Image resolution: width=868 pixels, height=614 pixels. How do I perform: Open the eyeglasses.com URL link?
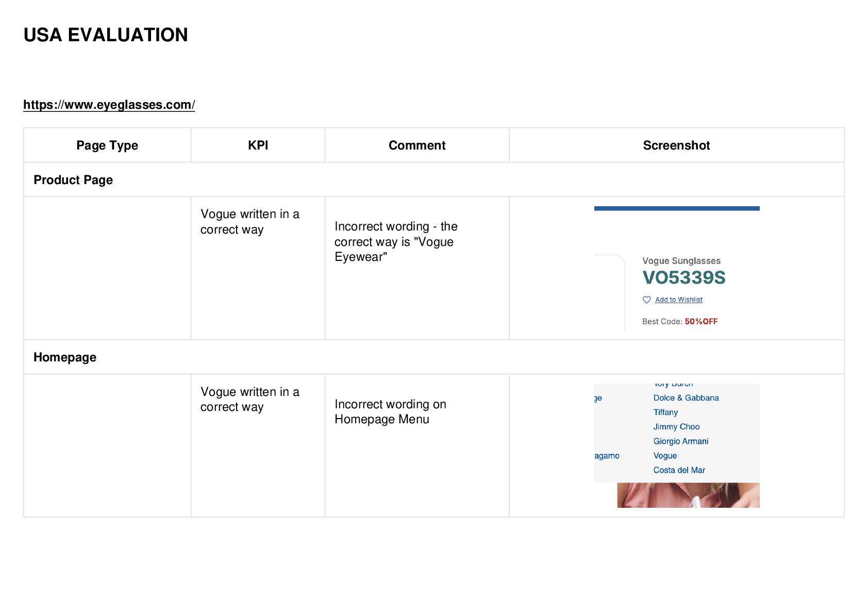coord(109,105)
